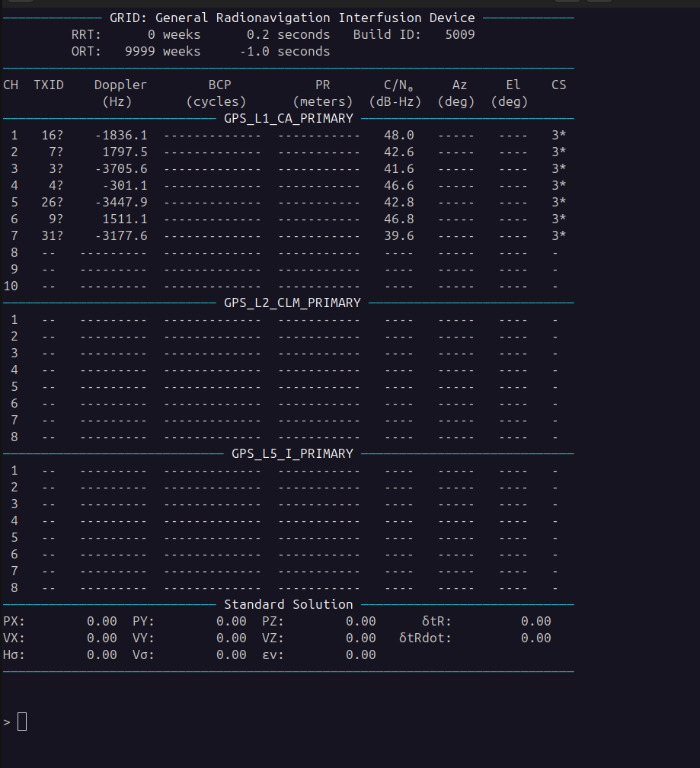Click the Az (deg) column header
This screenshot has height=768, width=700.
pyautogui.click(x=456, y=93)
